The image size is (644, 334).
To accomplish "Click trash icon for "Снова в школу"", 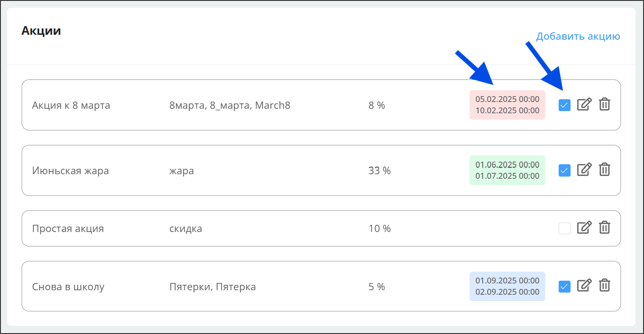I will [x=604, y=286].
